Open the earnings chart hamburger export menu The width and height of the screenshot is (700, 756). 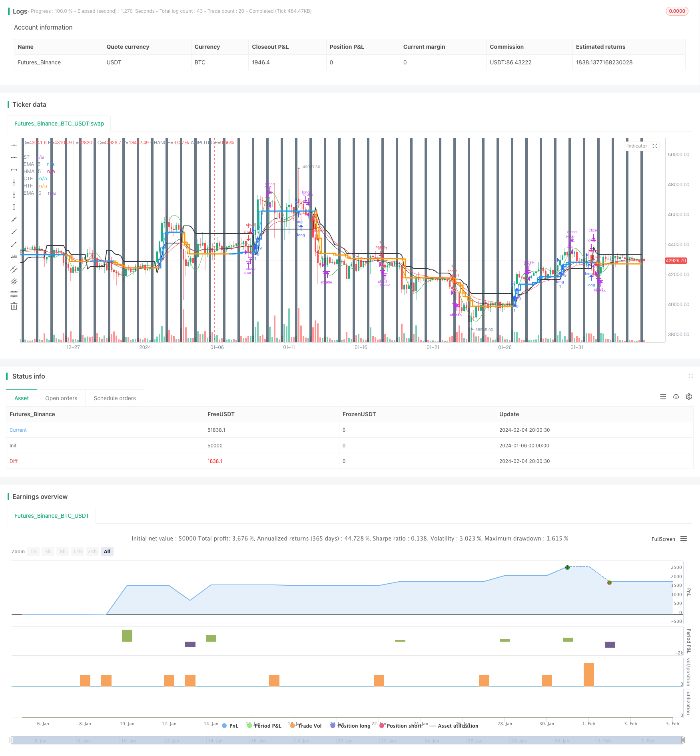pos(684,539)
